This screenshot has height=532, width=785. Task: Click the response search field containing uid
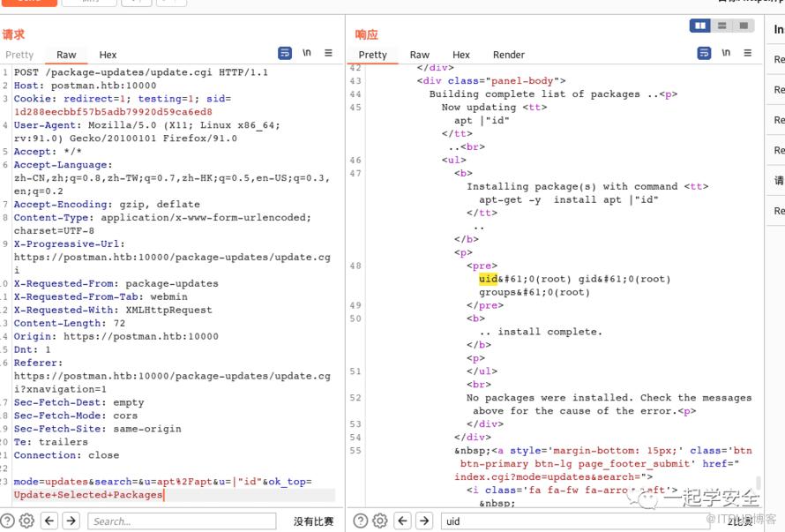580,521
